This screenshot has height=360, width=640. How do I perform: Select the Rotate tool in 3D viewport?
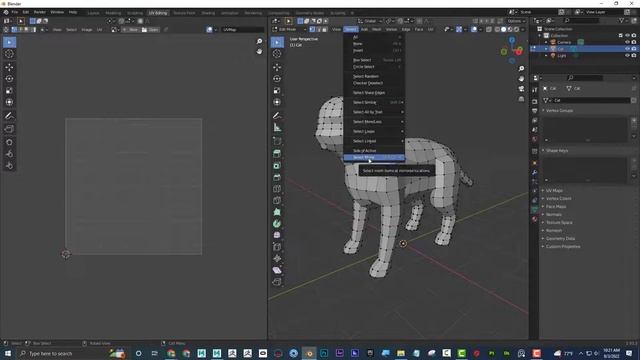tap(277, 79)
